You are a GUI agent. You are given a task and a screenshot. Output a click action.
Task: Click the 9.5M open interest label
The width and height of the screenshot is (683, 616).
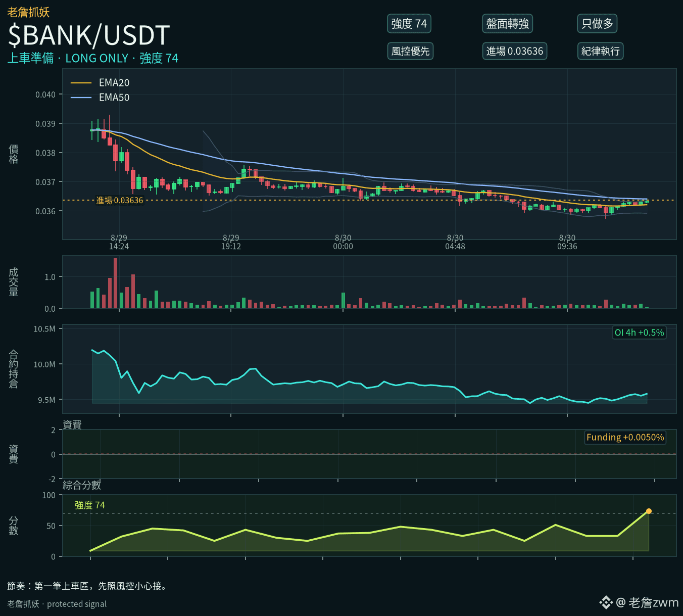tap(46, 400)
